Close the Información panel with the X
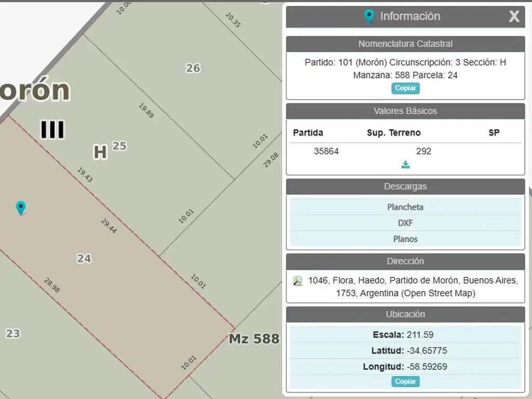Screen dimensions: 532x399 click(513, 17)
